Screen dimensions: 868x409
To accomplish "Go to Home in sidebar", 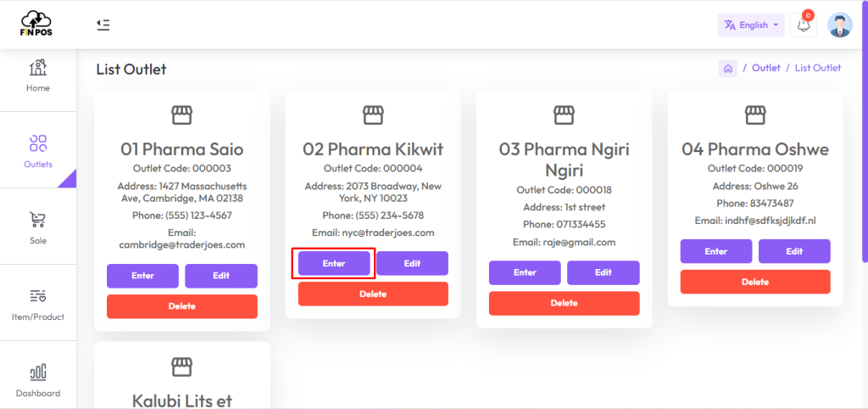I will 38,76.
